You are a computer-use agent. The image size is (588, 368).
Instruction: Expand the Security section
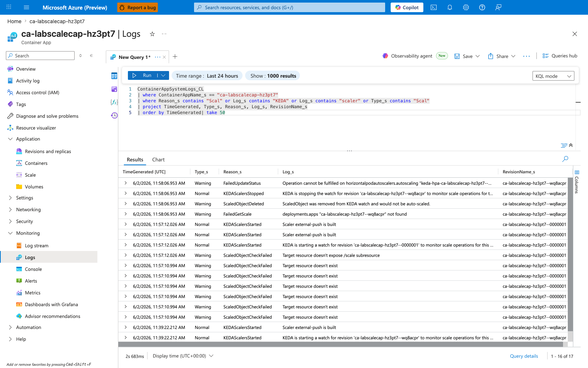coord(10,222)
